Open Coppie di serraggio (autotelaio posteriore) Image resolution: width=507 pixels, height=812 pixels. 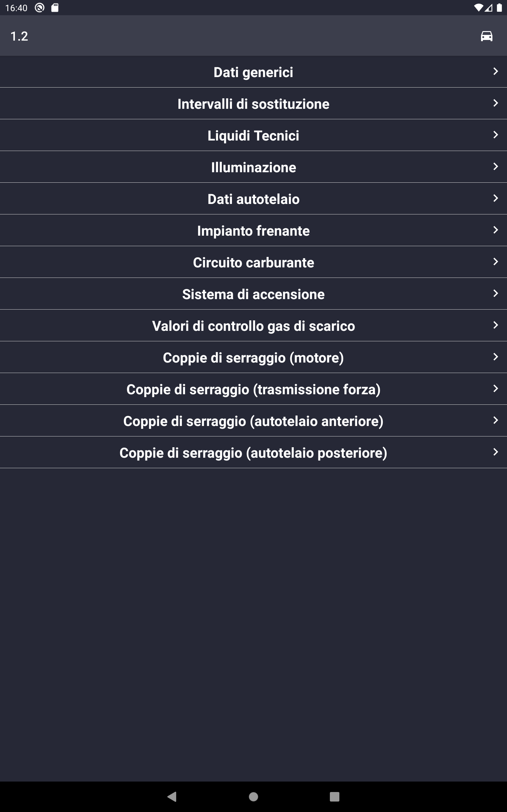tap(253, 452)
